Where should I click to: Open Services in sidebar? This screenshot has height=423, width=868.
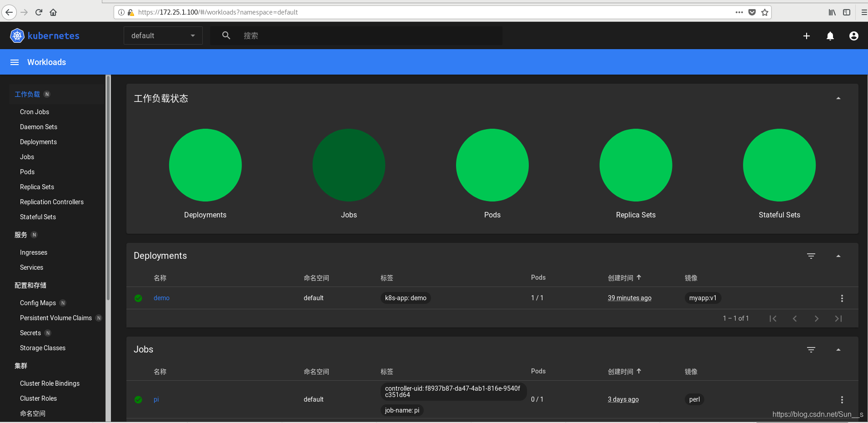click(x=31, y=267)
